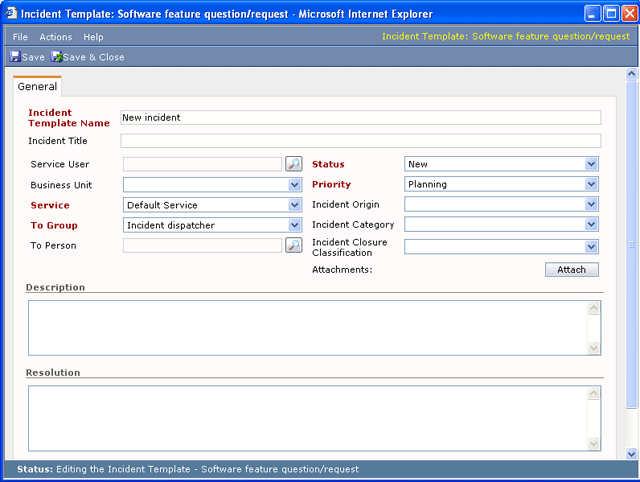Click the Resolution section heading
The width and height of the screenshot is (640, 482).
point(53,373)
